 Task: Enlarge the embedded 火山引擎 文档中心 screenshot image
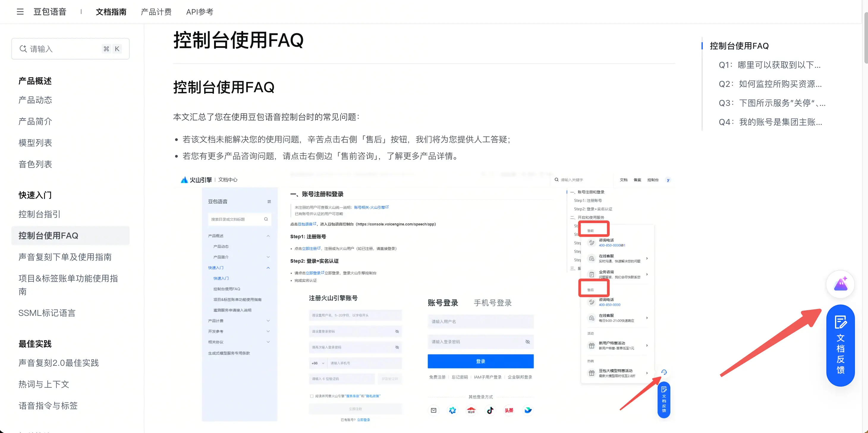coord(424,297)
